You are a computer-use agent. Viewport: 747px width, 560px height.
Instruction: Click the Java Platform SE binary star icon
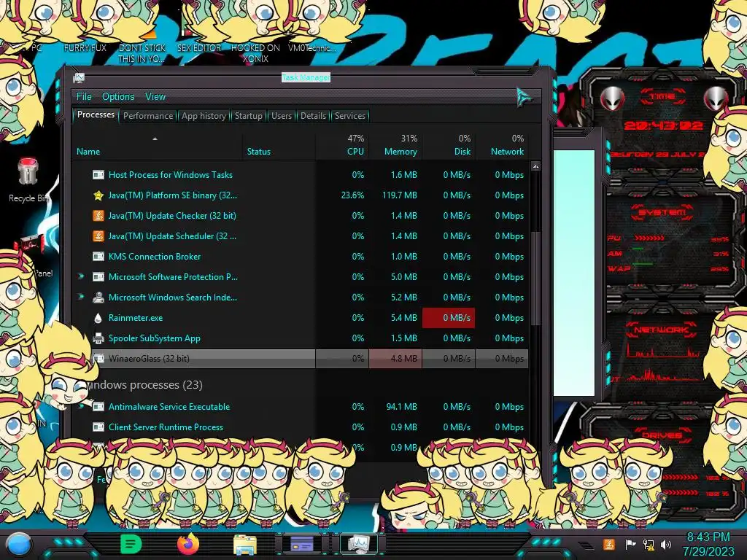click(98, 195)
